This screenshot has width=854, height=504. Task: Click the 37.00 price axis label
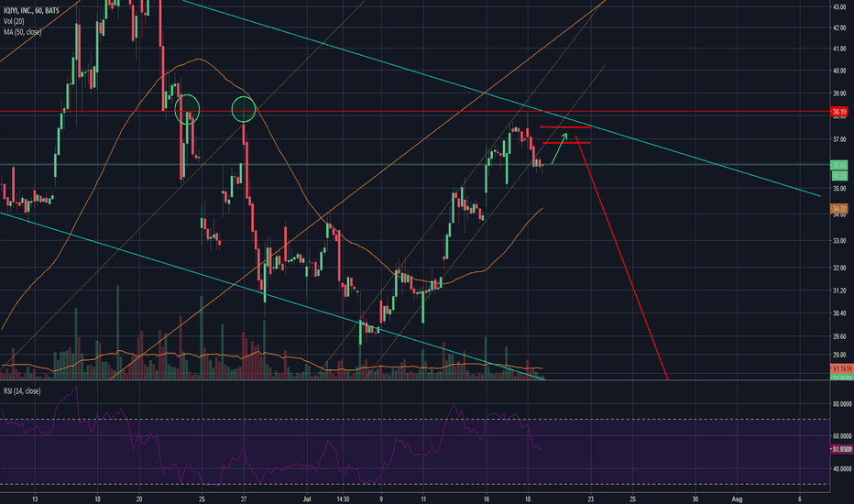838,140
